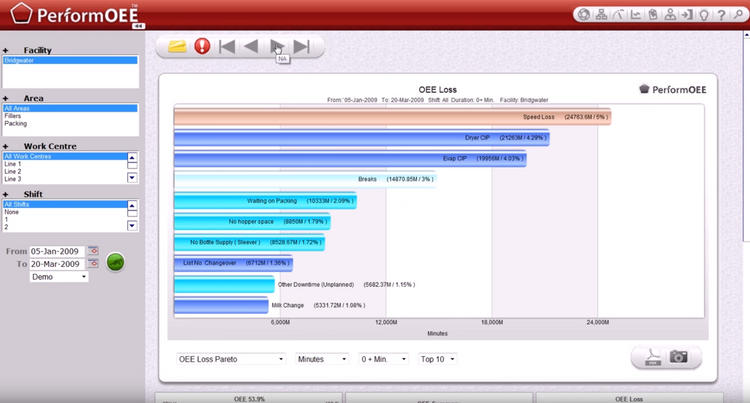This screenshot has height=403, width=750.
Task: Expand the Shift section plus sign
Action: (6, 195)
